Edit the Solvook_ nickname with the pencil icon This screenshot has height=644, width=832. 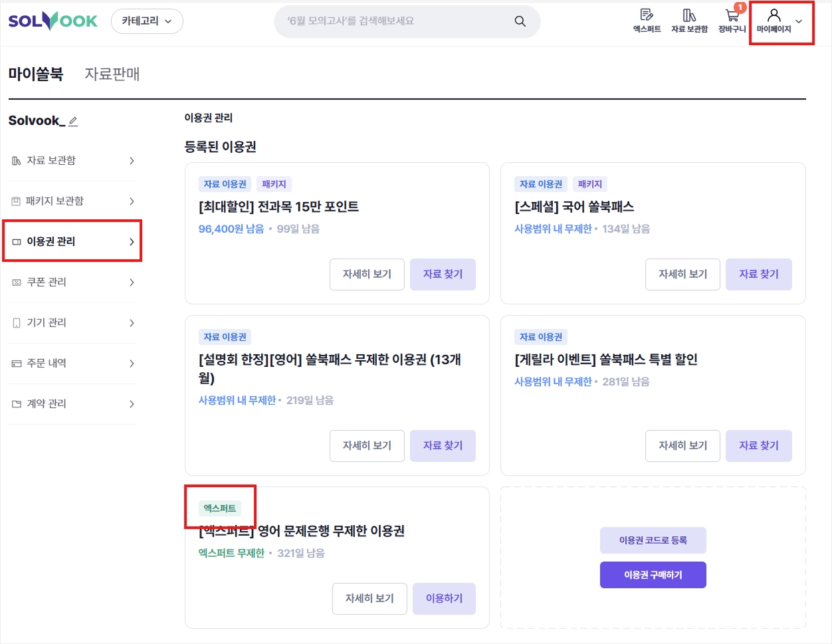(73, 121)
